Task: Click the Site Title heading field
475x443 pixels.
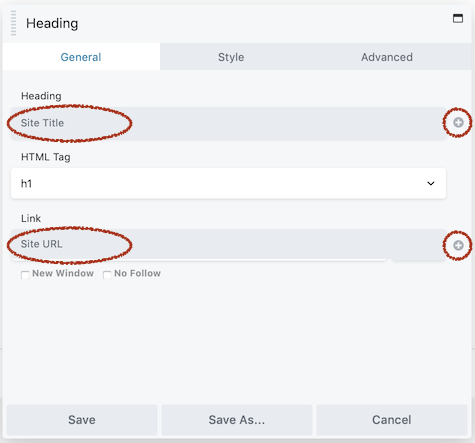Action: 228,123
